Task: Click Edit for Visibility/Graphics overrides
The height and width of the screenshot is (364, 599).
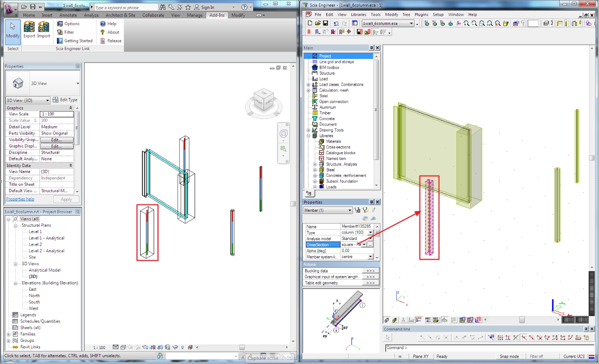Action: (x=57, y=140)
